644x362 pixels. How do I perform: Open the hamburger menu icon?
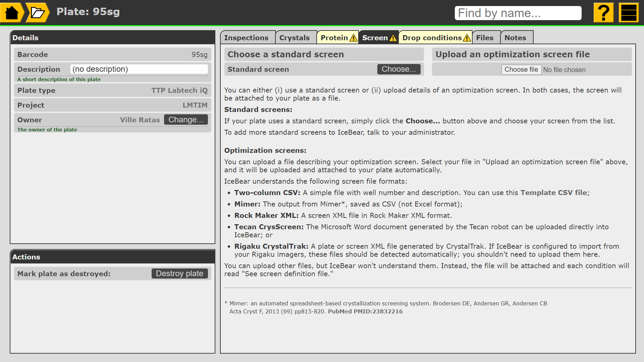click(x=629, y=13)
